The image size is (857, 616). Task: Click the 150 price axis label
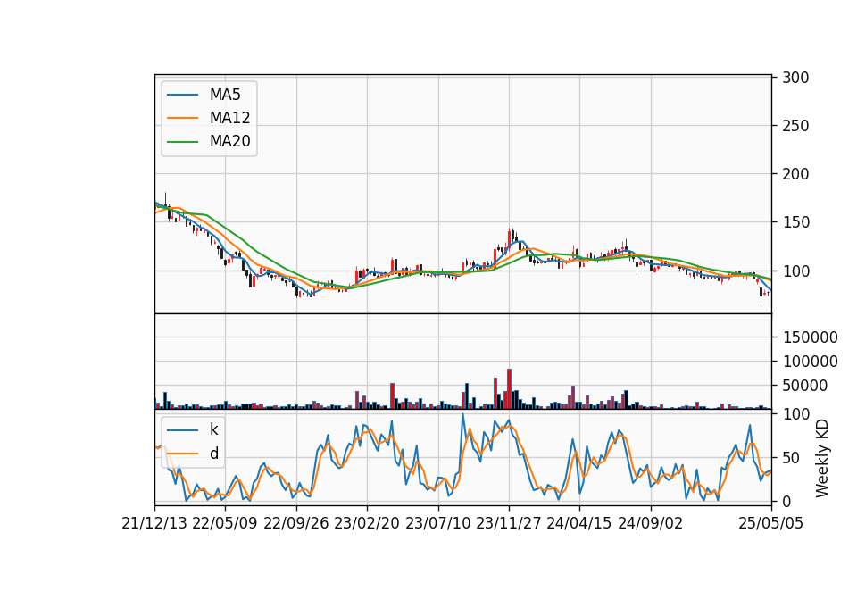(x=795, y=222)
